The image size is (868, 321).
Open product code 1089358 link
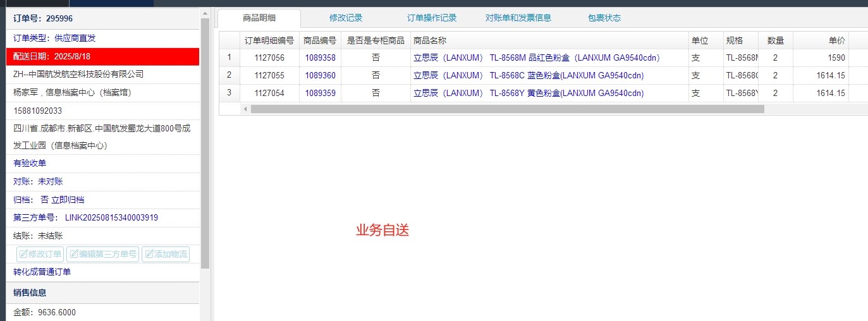(x=320, y=58)
